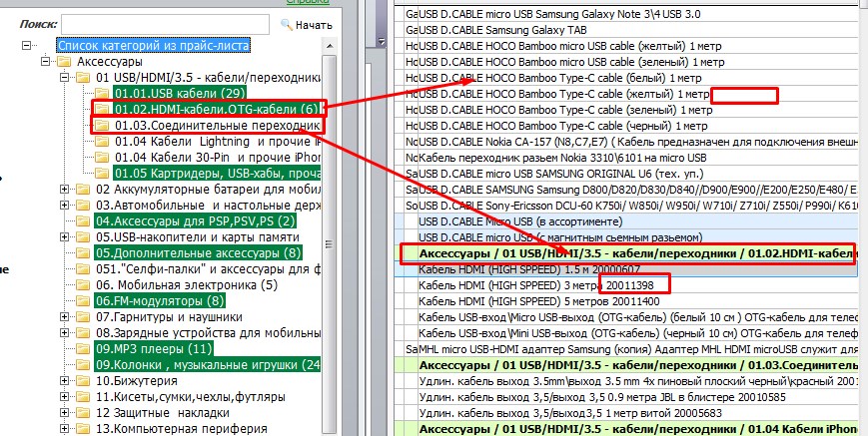This screenshot has height=436, width=868.
Task: Select 06. Мобильная электроника (5) category
Action: tap(187, 285)
